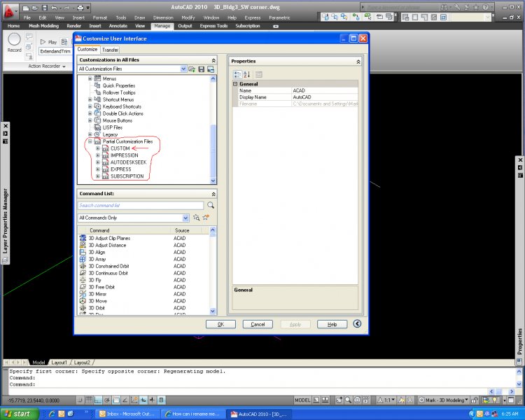Open Internet Explorer taskbar window item
This screenshot has width=525, height=420.
(193, 414)
